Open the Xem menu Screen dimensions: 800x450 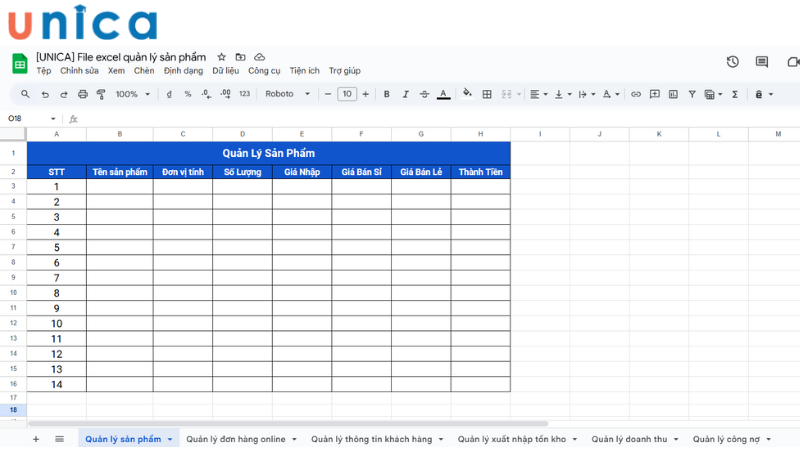click(x=116, y=70)
